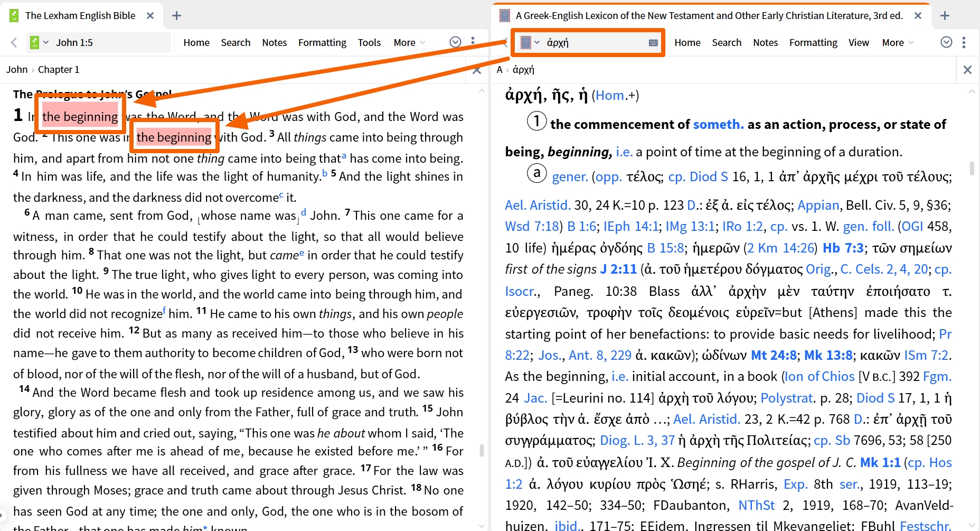Open Notes in Bible panel
This screenshot has width=980, height=531.
click(275, 42)
